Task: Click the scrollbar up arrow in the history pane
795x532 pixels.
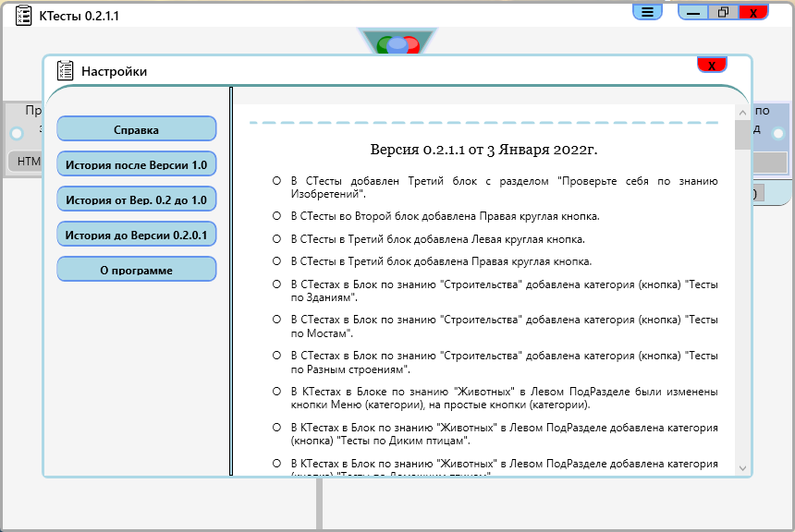Action: coord(742,113)
